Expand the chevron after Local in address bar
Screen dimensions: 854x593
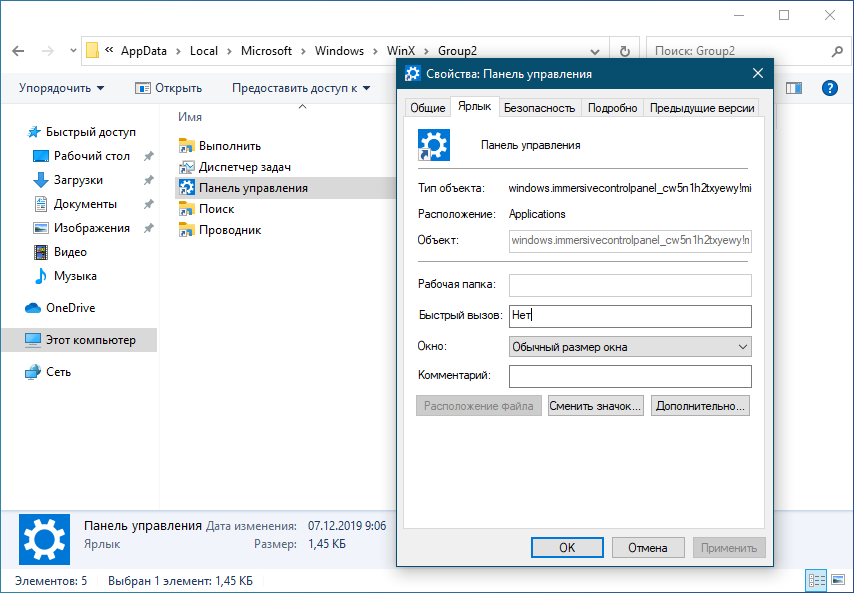[229, 51]
